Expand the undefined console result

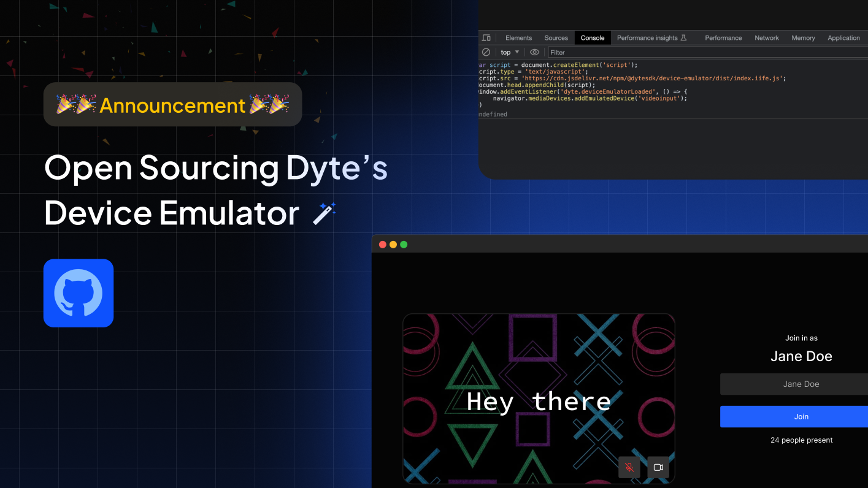click(491, 114)
